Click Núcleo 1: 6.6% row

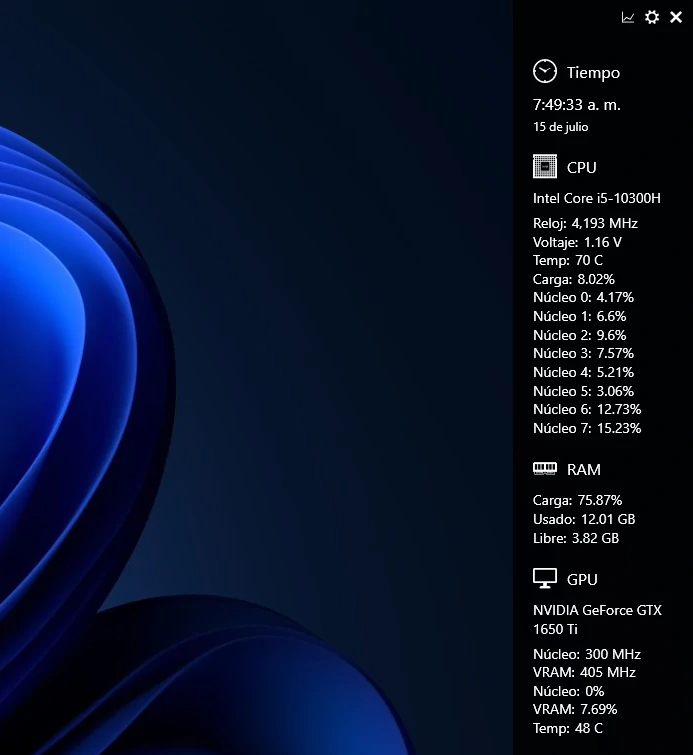[579, 316]
